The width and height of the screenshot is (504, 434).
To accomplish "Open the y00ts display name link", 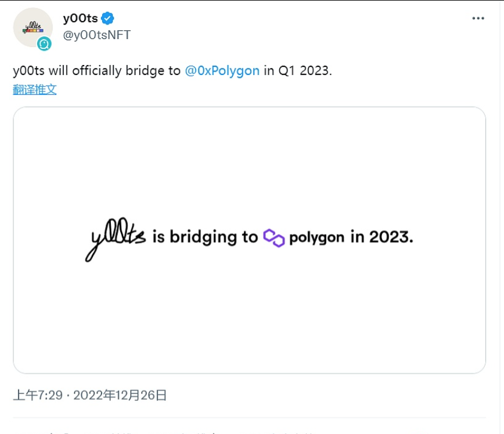I will pos(80,19).
